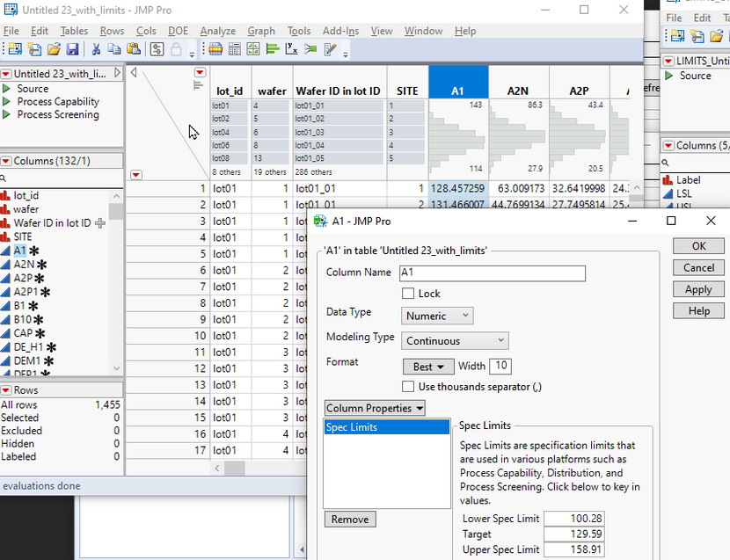Click the Apply button
The height and width of the screenshot is (560, 730).
pyautogui.click(x=698, y=289)
